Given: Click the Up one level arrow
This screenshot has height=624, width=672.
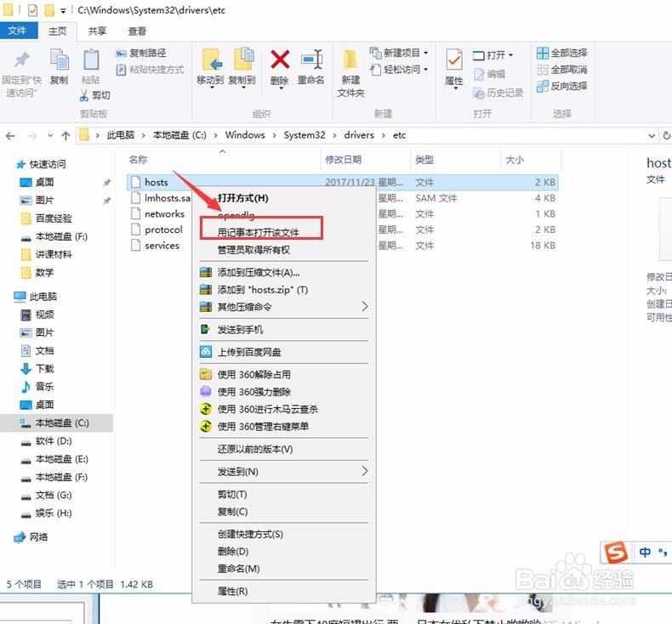Looking at the screenshot, I should pyautogui.click(x=65, y=136).
